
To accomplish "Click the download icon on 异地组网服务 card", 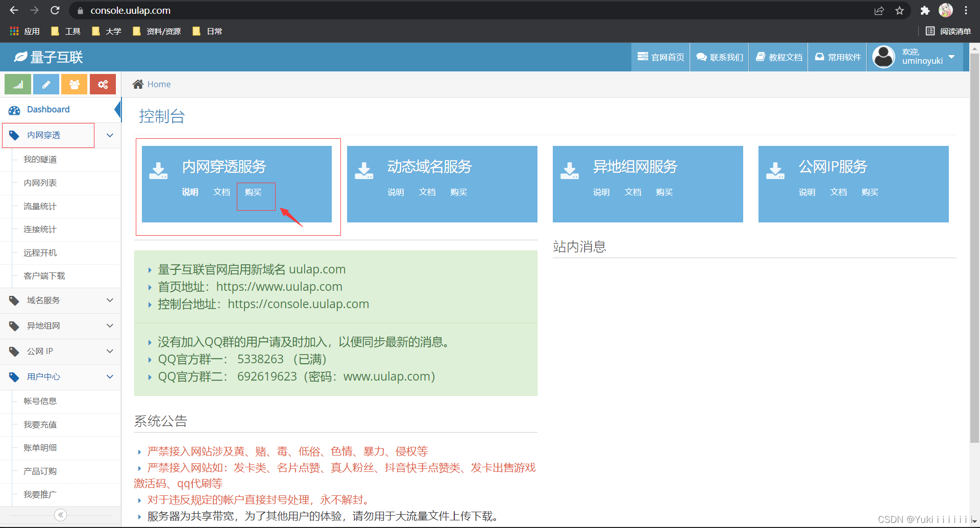I will pos(570,171).
